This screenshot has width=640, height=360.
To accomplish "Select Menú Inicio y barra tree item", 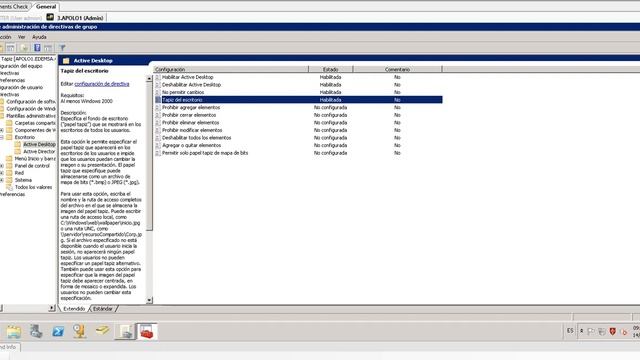I will click(x=35, y=158).
